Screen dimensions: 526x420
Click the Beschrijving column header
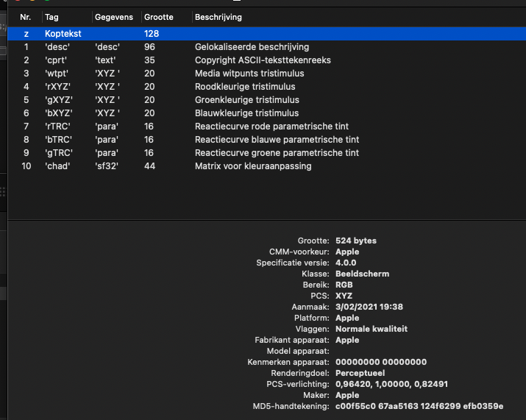218,17
